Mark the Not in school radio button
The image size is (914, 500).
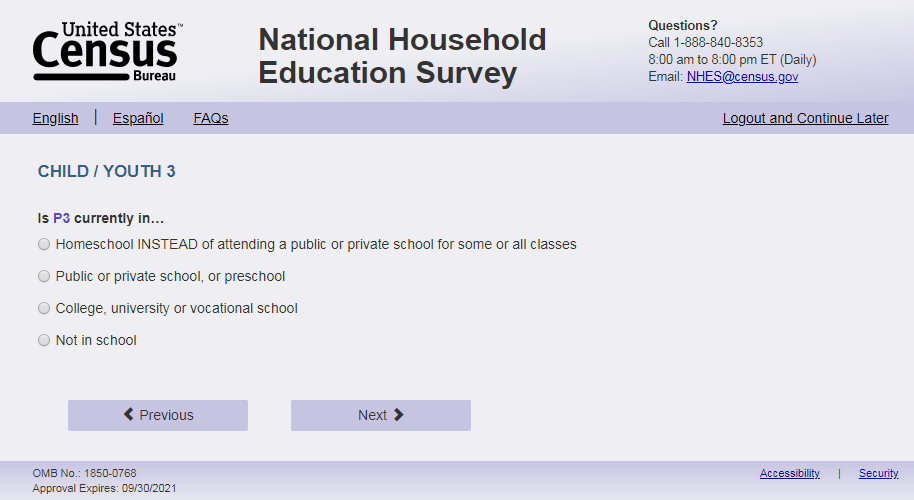click(44, 340)
